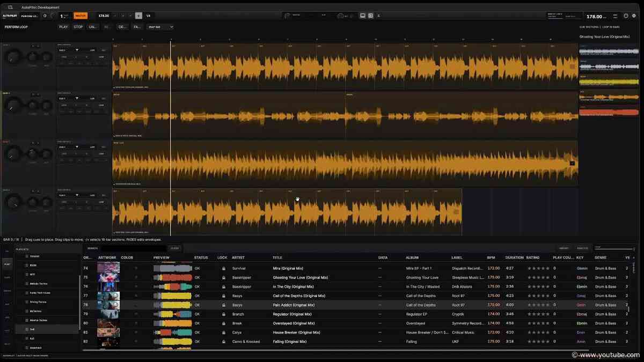The width and height of the screenshot is (644, 362).
Task: Switch to the SUB SECTIONS tab
Action: 589,27
